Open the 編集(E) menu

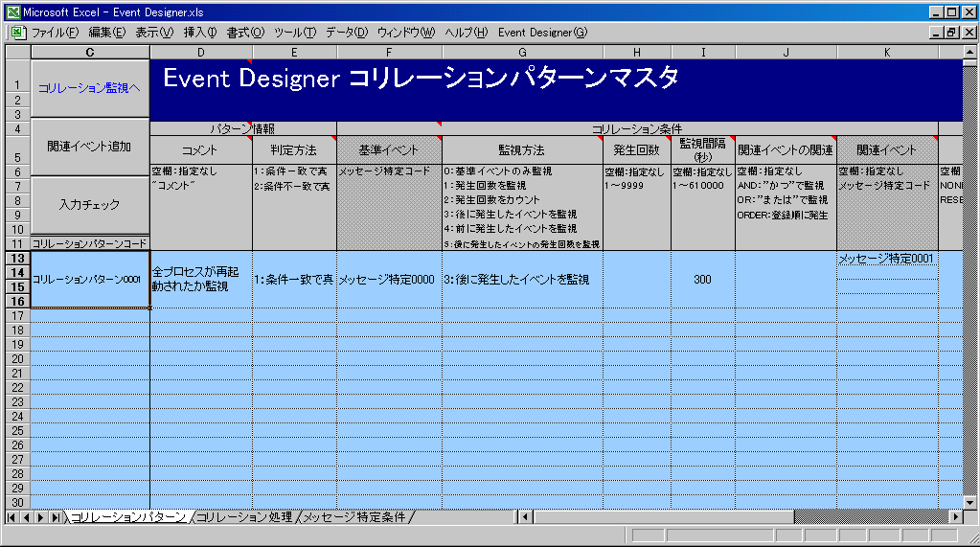(x=107, y=33)
